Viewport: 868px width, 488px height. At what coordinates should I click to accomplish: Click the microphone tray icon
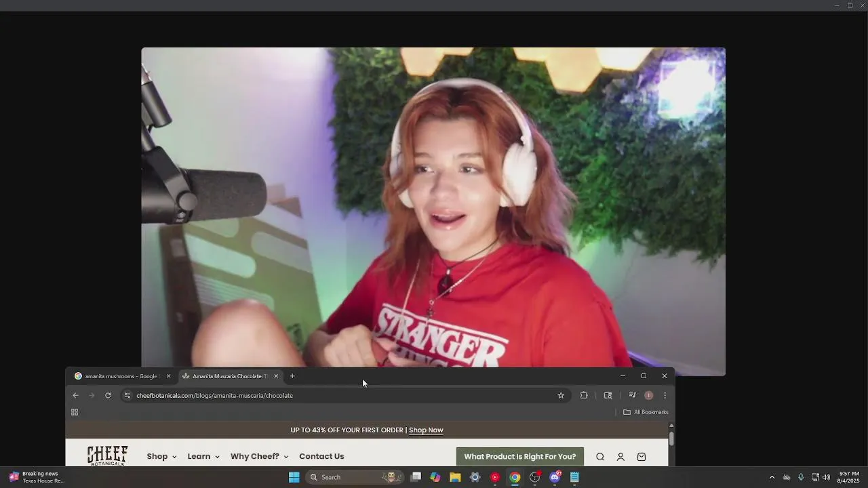tap(801, 477)
